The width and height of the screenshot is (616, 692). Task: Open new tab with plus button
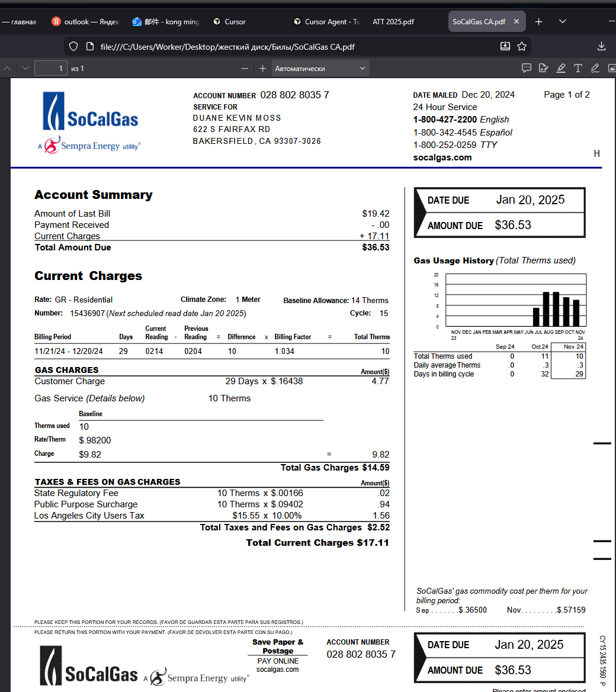[538, 21]
